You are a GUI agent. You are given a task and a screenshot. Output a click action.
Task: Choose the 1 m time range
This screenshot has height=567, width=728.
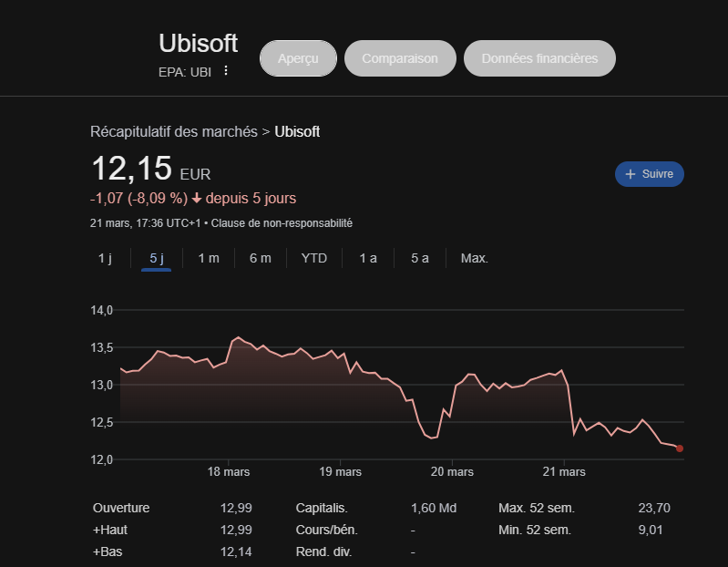pos(209,258)
